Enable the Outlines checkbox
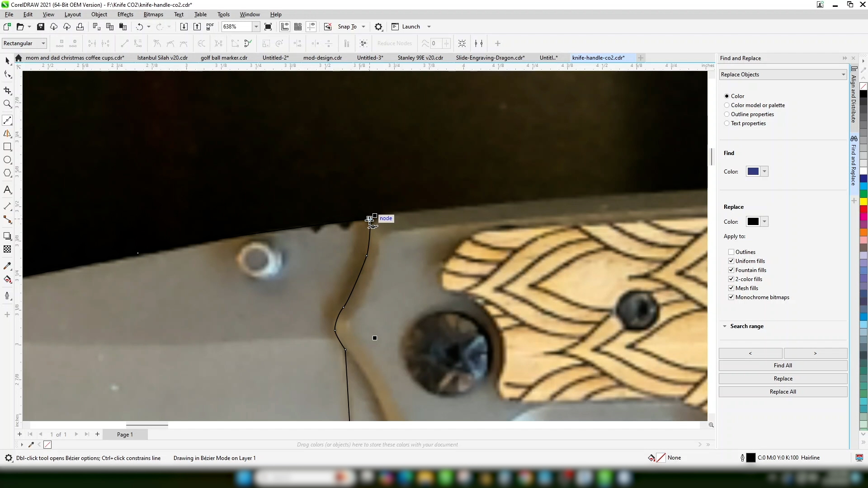The width and height of the screenshot is (868, 488). (731, 252)
